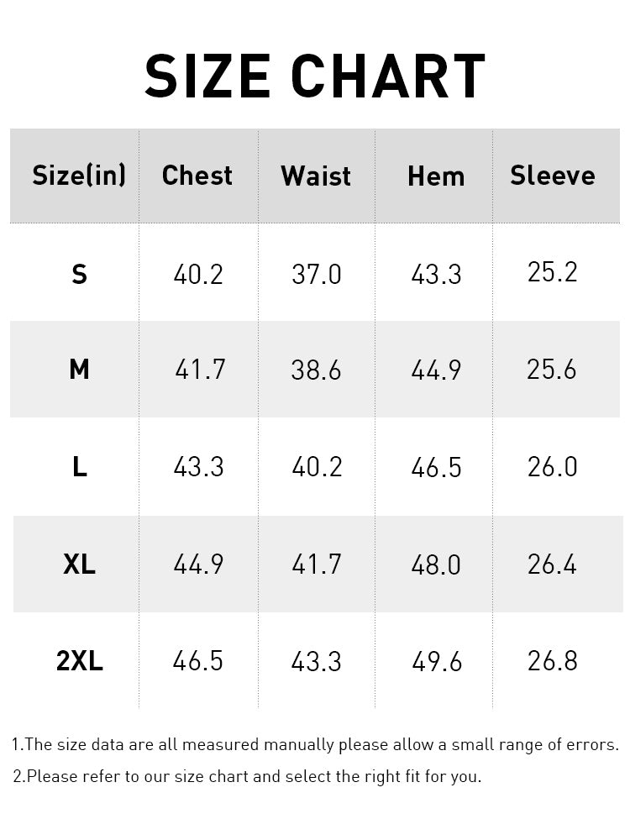This screenshot has width=630, height=840.
Task: Click the 25.2 sleeve value for S
Action: [552, 272]
